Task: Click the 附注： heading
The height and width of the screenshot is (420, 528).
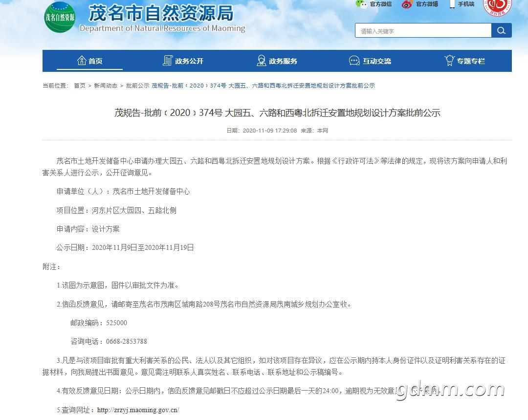Action: pos(51,267)
